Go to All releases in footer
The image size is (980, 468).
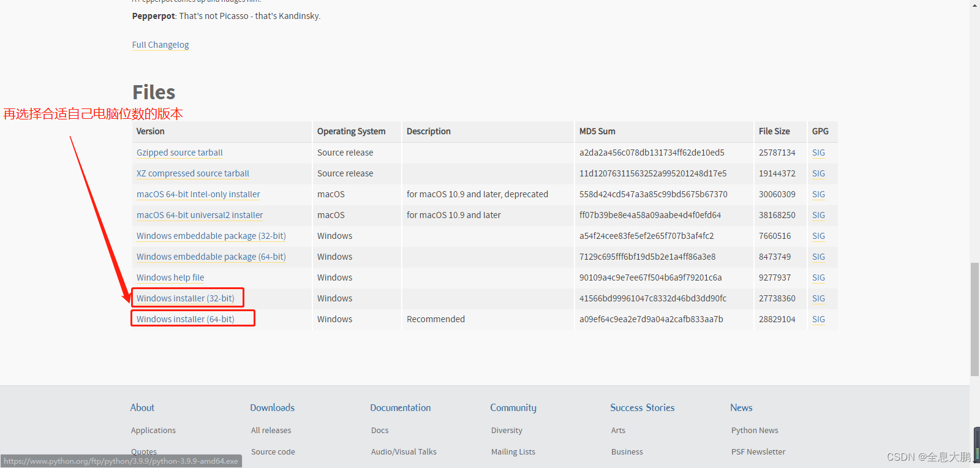[x=271, y=431]
